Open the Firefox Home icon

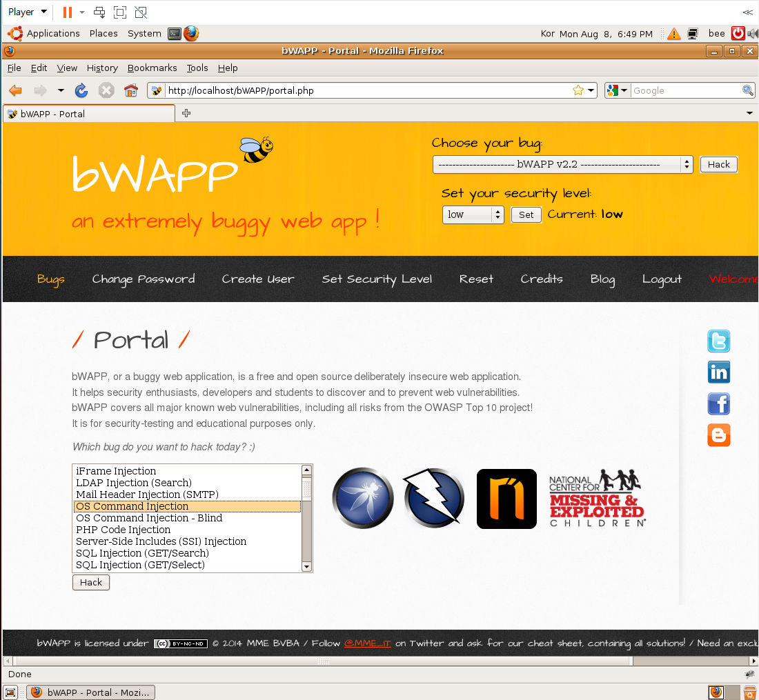pos(130,90)
